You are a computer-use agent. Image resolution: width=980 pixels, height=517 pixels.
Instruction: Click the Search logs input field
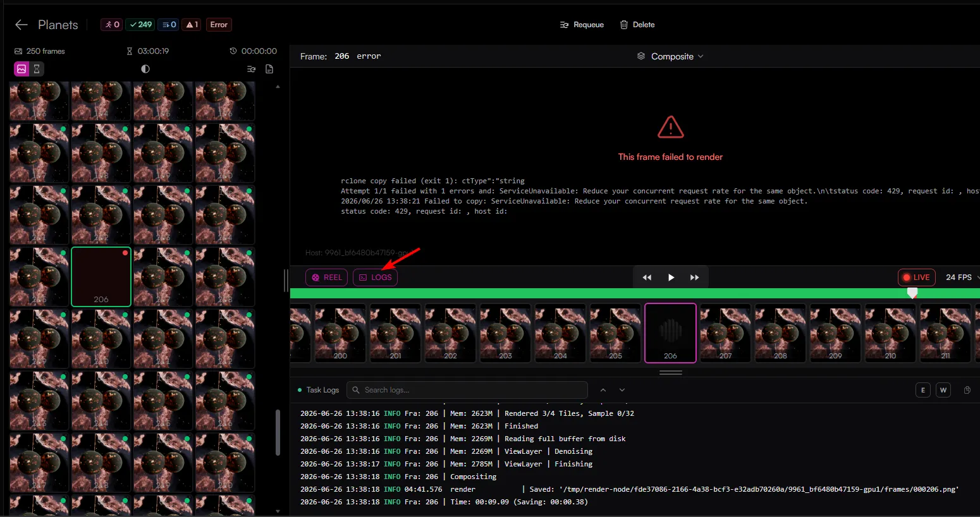point(467,390)
